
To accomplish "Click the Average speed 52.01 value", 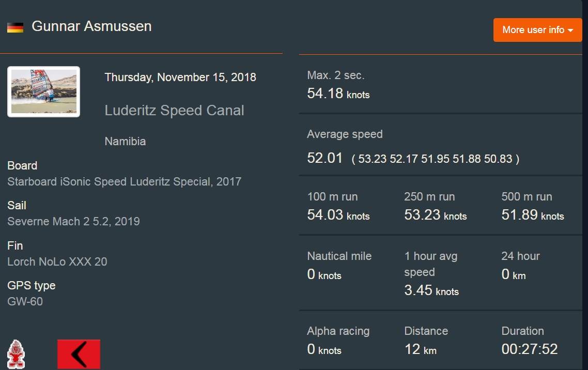I will click(325, 158).
